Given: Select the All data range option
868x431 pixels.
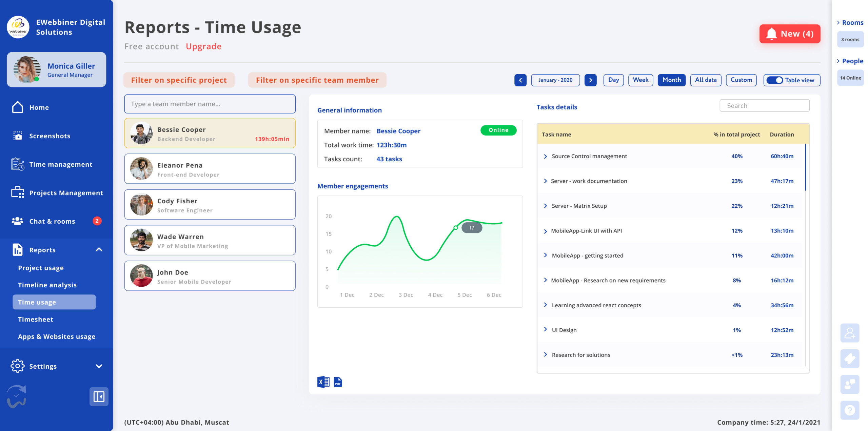Looking at the screenshot, I should (705, 80).
